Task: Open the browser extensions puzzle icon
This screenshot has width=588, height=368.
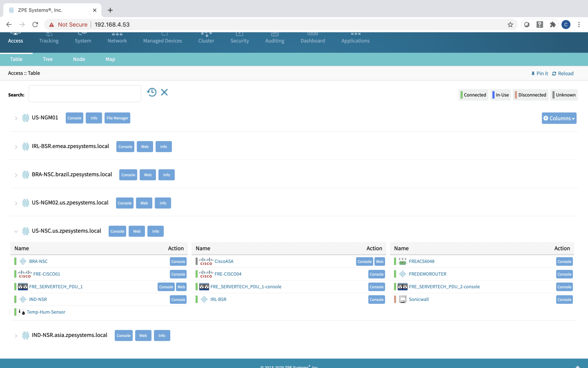Action: point(553,25)
